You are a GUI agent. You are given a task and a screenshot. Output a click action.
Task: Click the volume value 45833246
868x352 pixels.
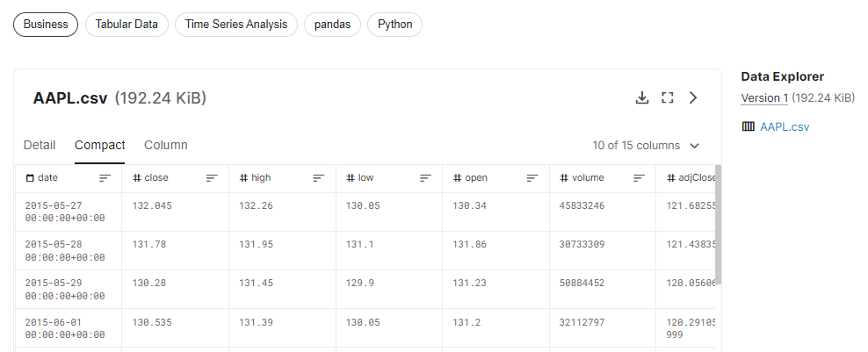(x=582, y=206)
